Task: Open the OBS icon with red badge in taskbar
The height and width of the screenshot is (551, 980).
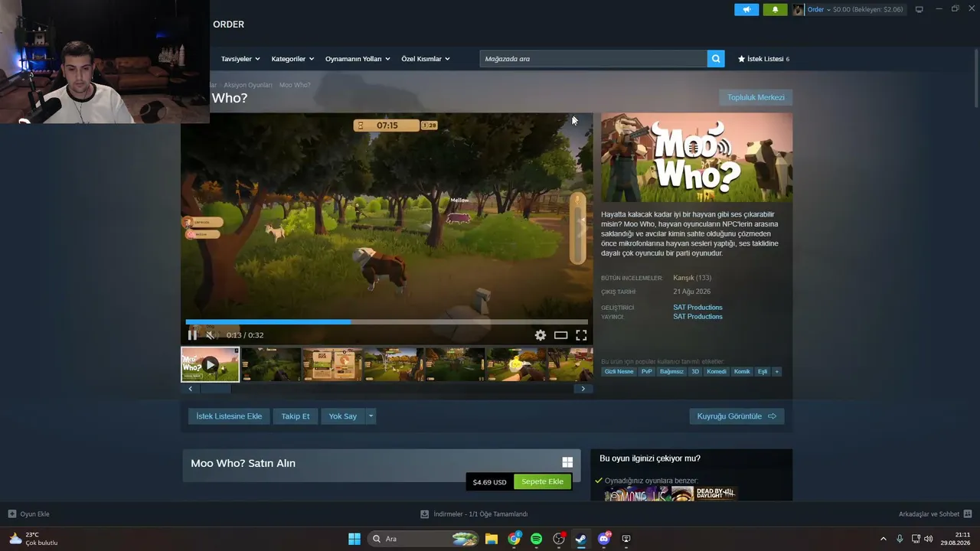Action: tap(559, 539)
